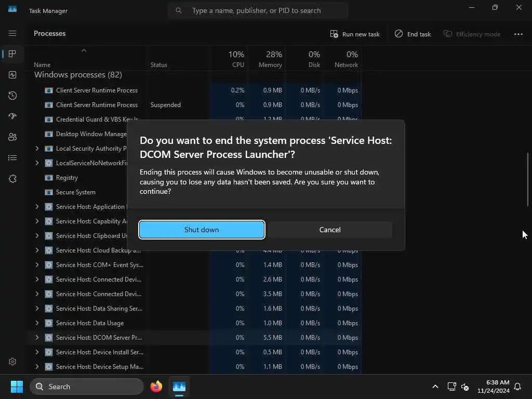Click the End task button
This screenshot has width=532, height=399.
(x=413, y=34)
